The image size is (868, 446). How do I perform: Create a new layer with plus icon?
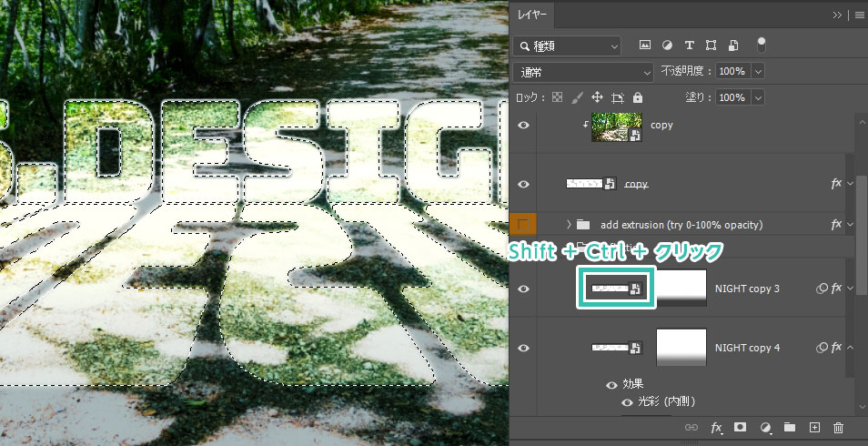(814, 427)
